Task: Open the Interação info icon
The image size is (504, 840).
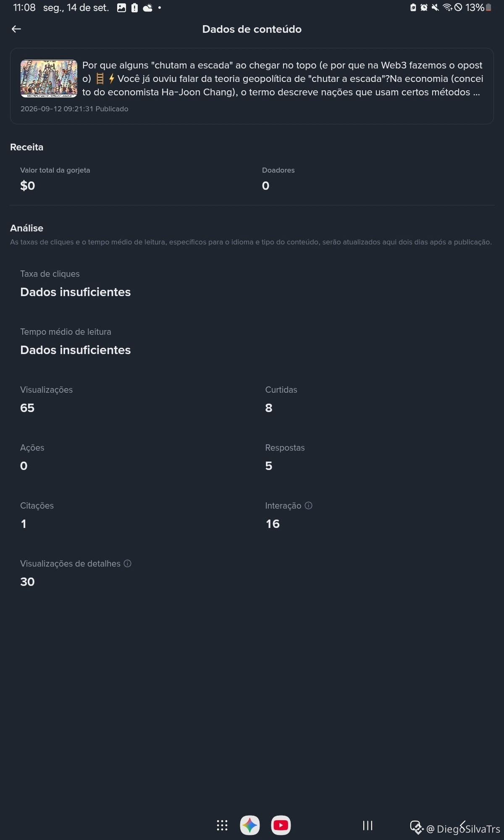Action: tap(308, 506)
